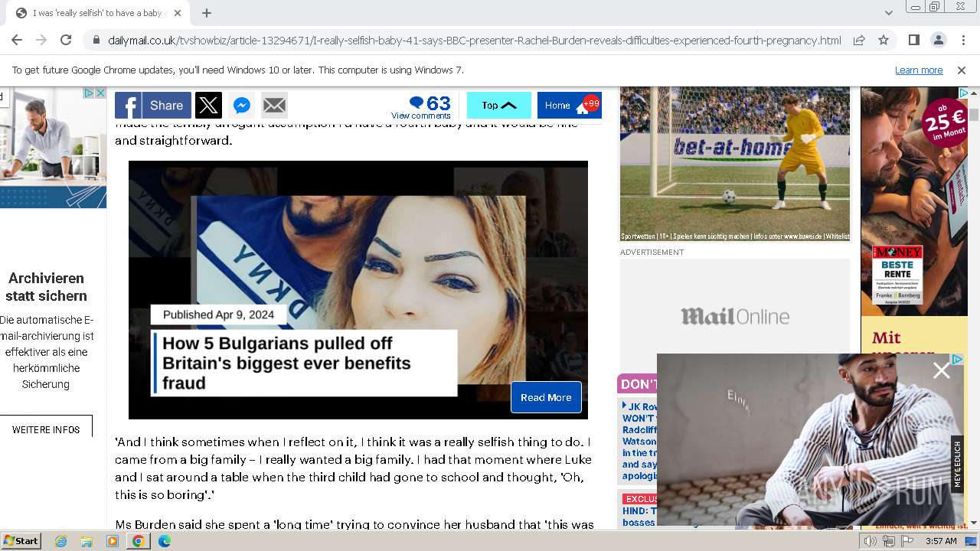
Task: Close left ad with X icon
Action: coord(100,93)
